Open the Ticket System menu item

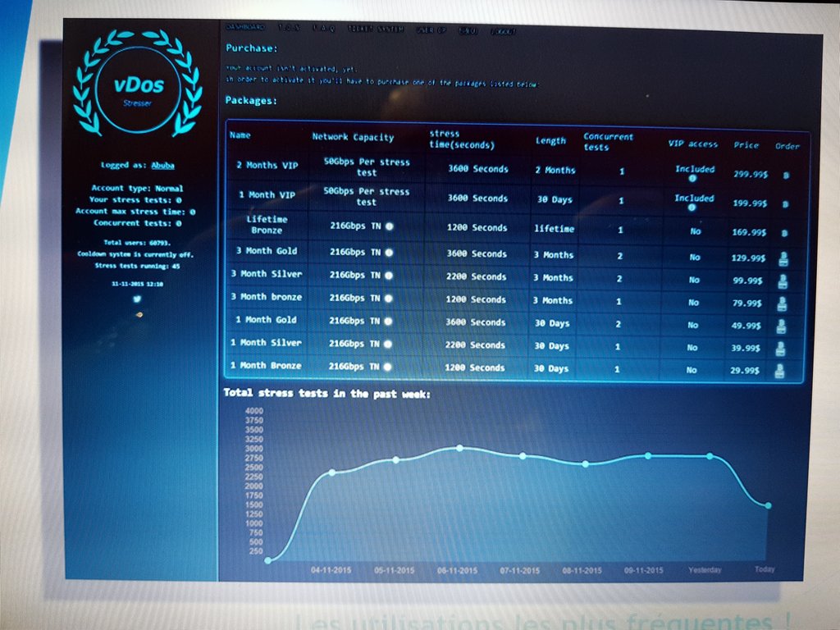coord(376,29)
